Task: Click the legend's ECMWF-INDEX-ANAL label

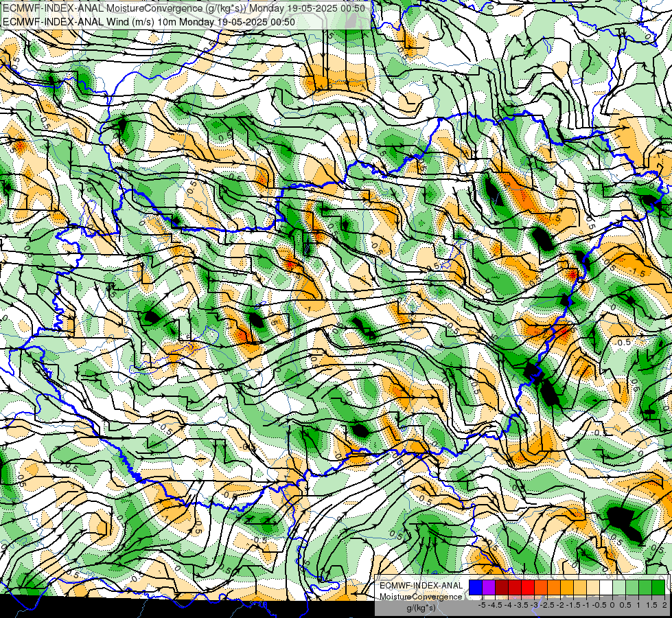Action: coord(421,586)
